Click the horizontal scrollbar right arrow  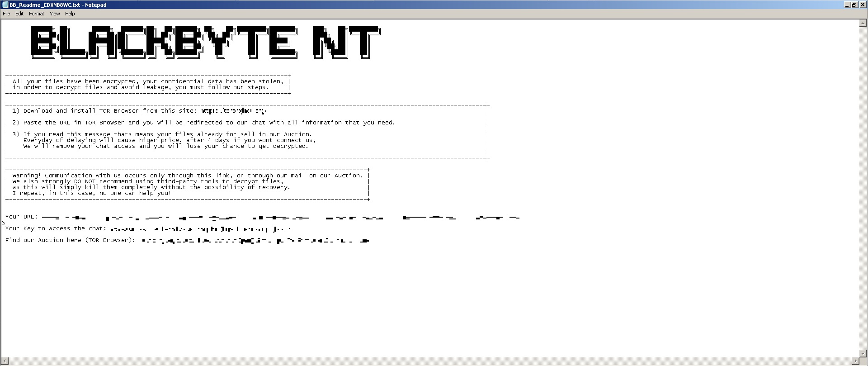coord(855,361)
